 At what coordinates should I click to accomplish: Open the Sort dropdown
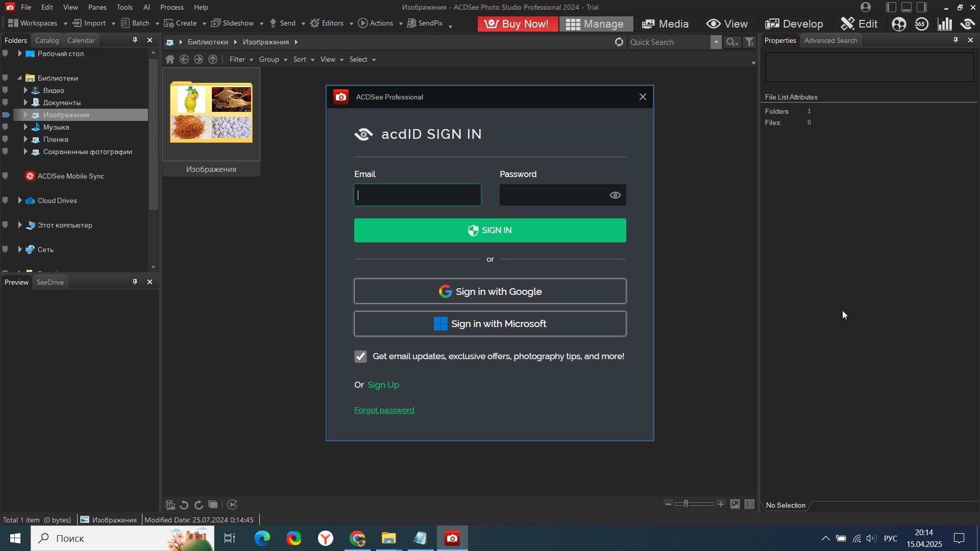coord(303,60)
